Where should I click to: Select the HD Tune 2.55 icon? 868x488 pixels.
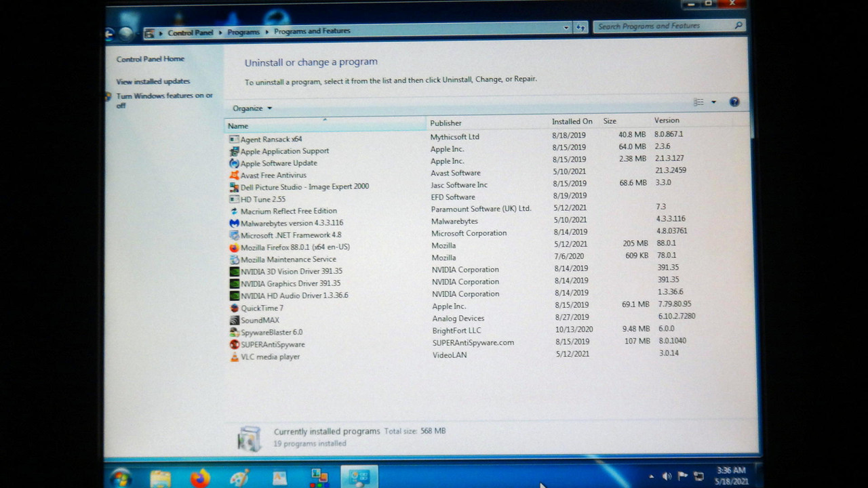[x=234, y=199]
